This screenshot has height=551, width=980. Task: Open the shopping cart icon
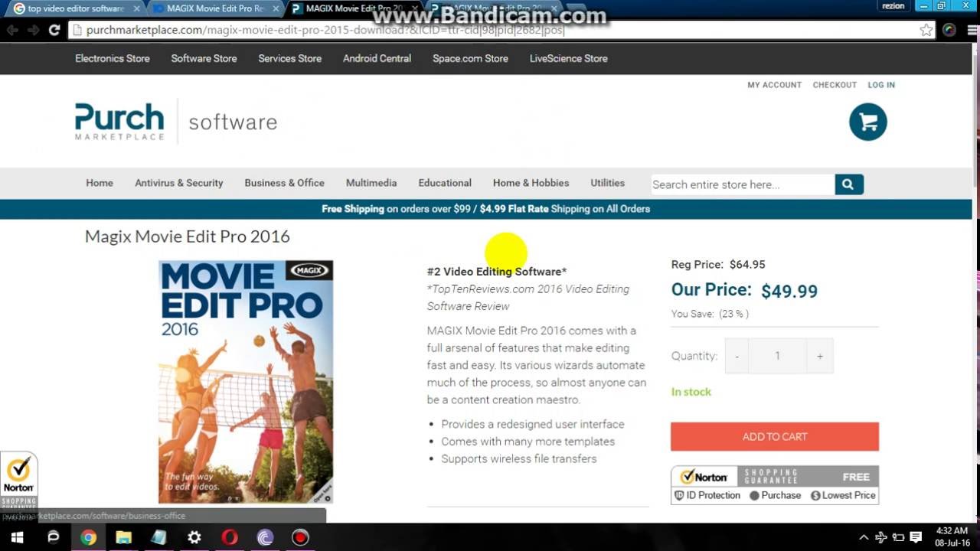click(x=867, y=122)
